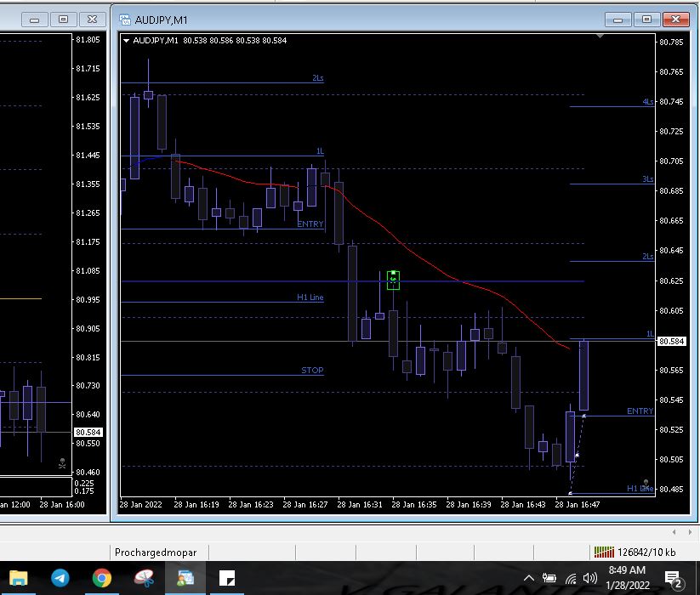Select the 3Ls line label on right
The height and width of the screenshot is (595, 700).
(x=648, y=178)
